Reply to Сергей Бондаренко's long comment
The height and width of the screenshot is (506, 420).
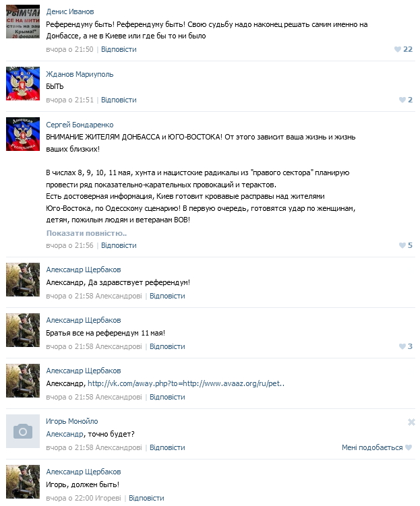coord(119,245)
